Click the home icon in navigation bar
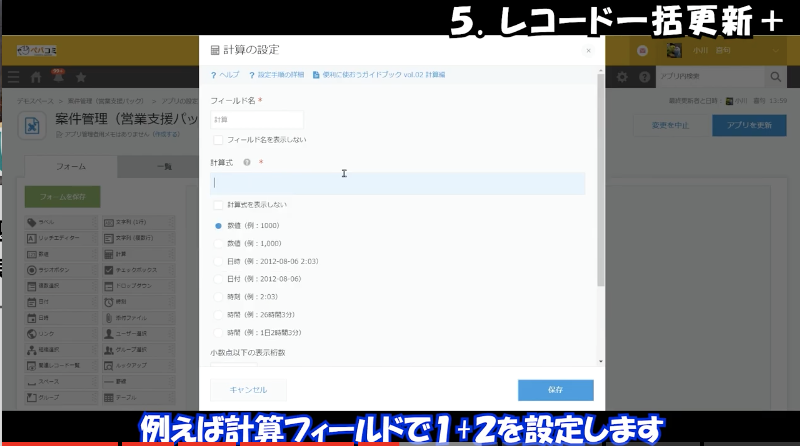 (37, 77)
